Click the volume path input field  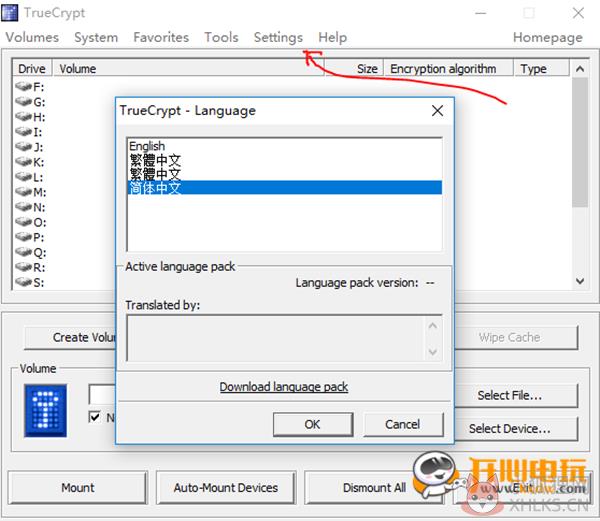(x=102, y=395)
